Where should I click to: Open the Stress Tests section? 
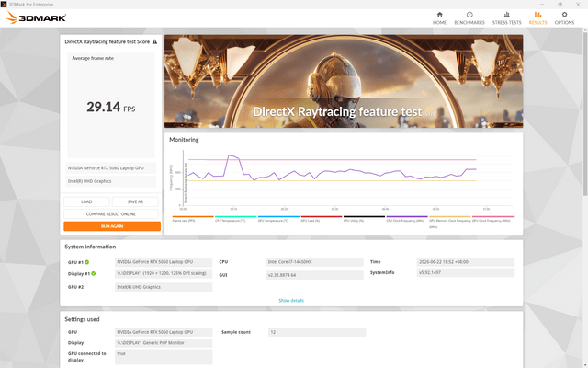pos(506,18)
